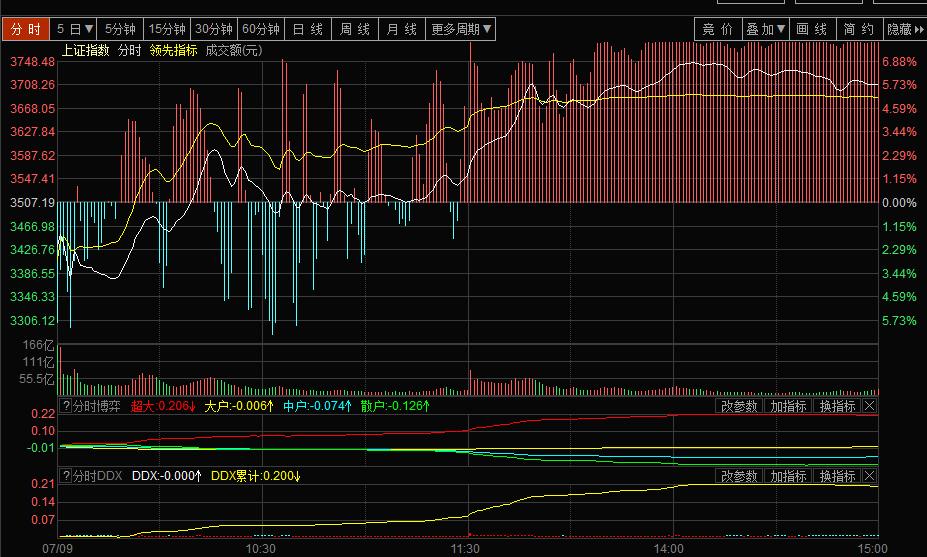
Task: Click 换指标 in the 分时DDX panel
Action: [837, 476]
